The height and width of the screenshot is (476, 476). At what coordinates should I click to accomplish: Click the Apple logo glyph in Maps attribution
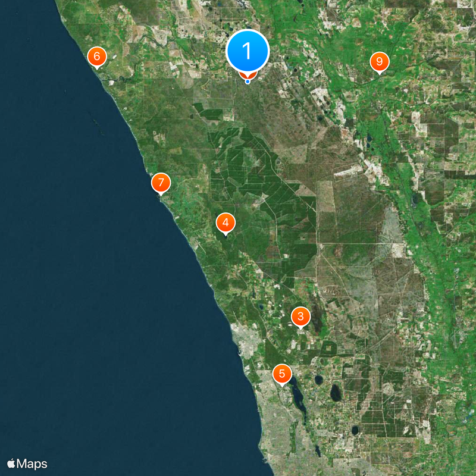point(11,464)
